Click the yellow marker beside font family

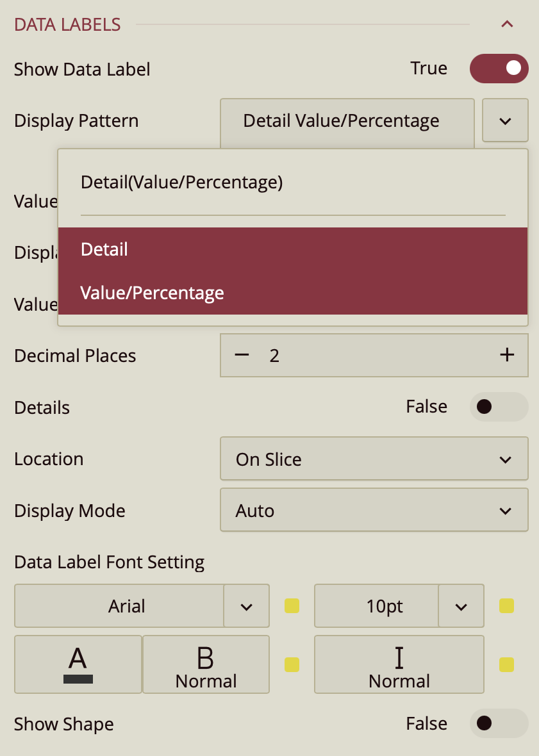point(292,606)
